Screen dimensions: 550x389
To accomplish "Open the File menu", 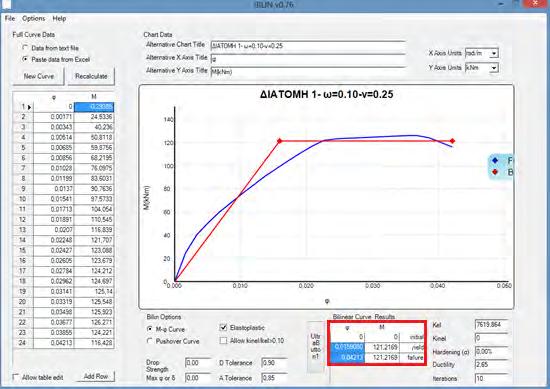I will [10, 18].
